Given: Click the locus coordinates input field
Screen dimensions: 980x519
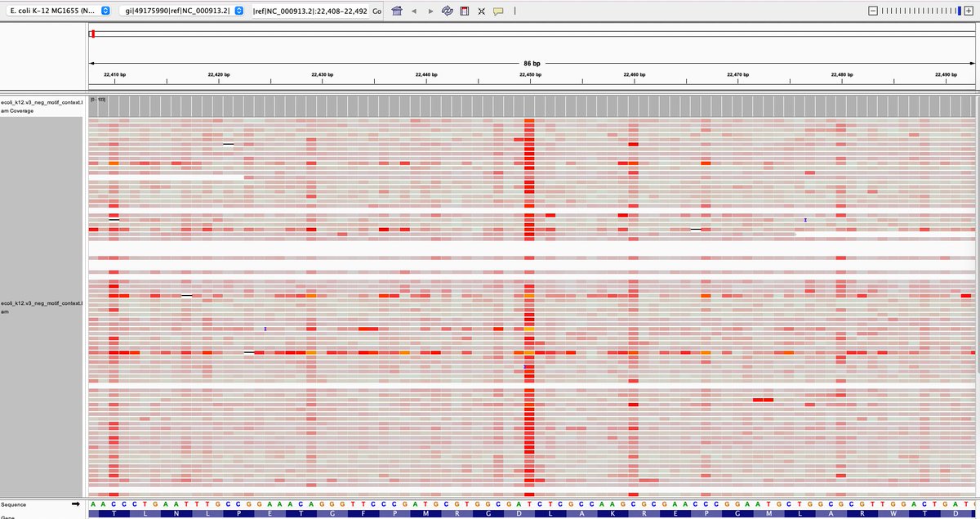Looking at the screenshot, I should pyautogui.click(x=309, y=11).
